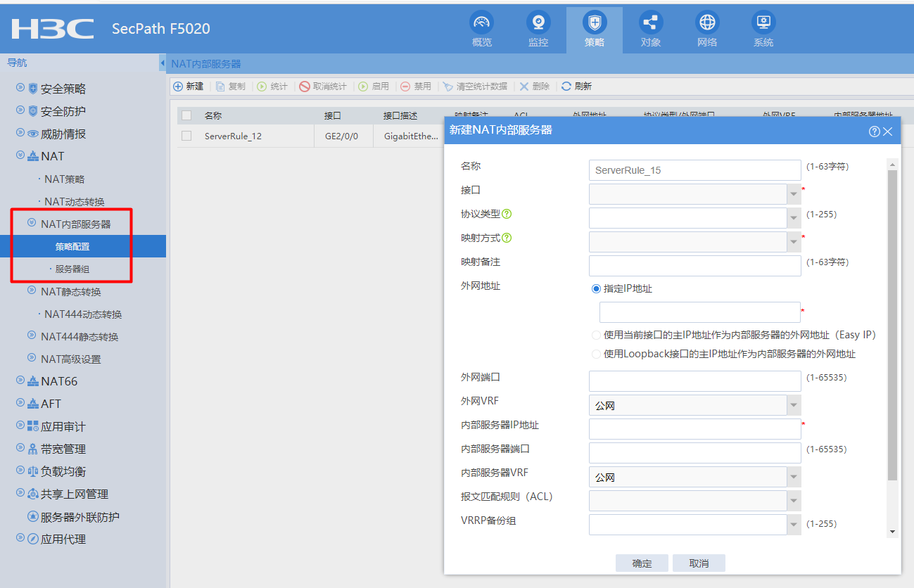Collapse the 导航 navigation sidebar arrow

[x=163, y=63]
